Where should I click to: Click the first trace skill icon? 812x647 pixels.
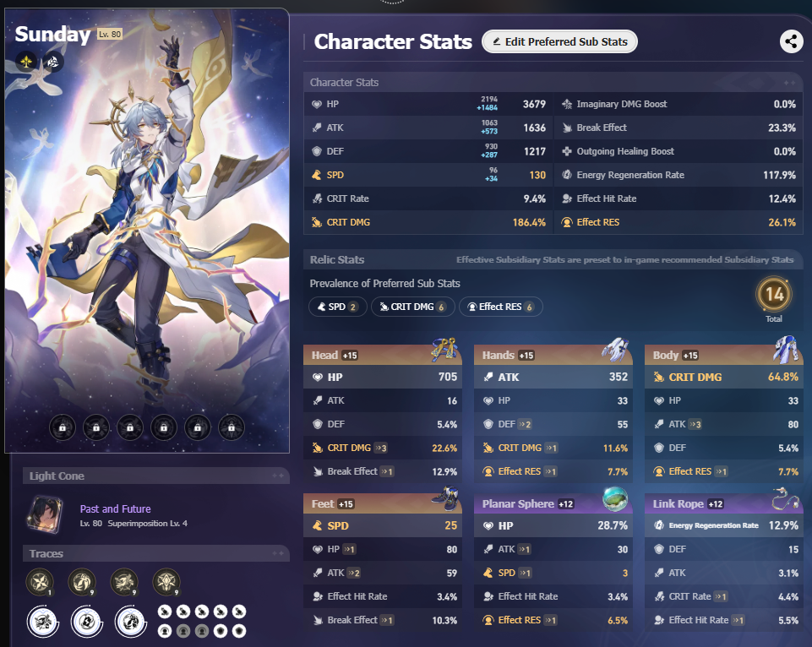[40, 582]
